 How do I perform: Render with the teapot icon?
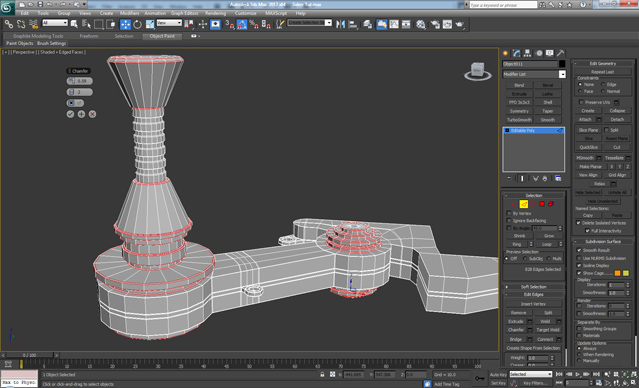(x=459, y=24)
